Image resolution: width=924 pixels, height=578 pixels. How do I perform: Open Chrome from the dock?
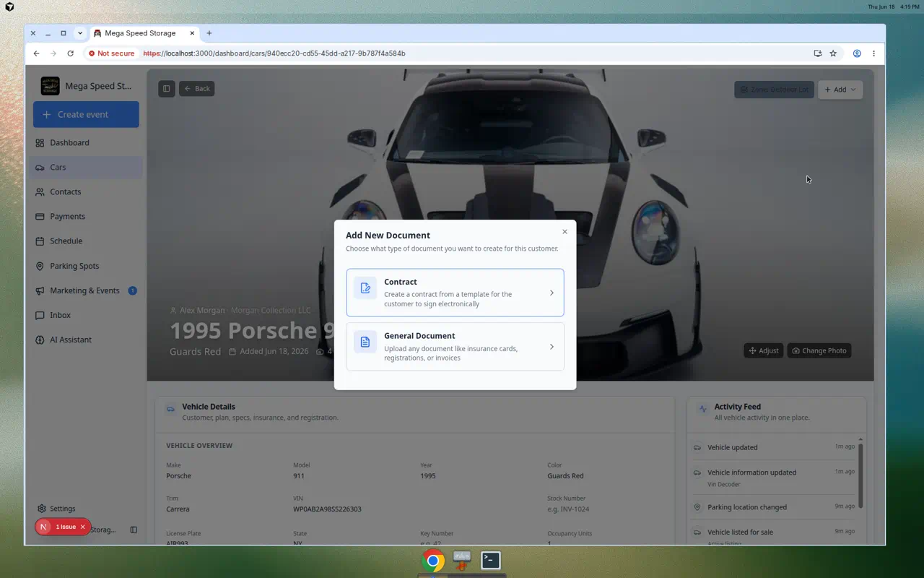[x=433, y=561]
